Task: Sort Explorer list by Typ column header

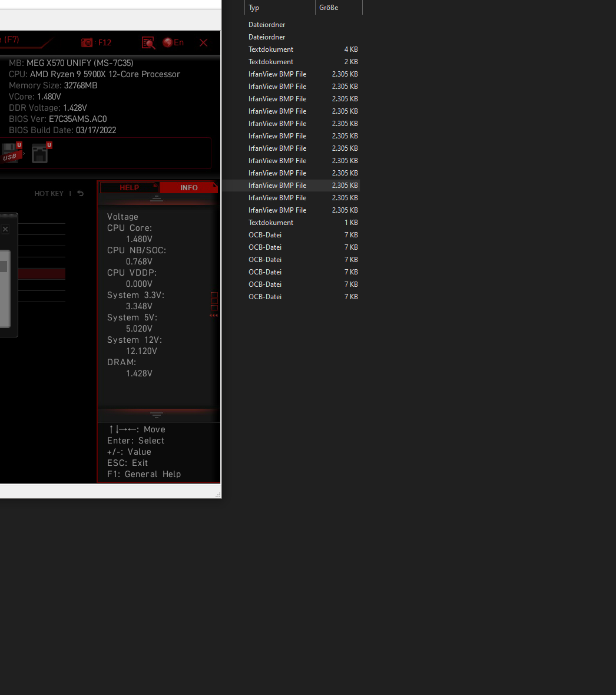Action: pos(280,8)
